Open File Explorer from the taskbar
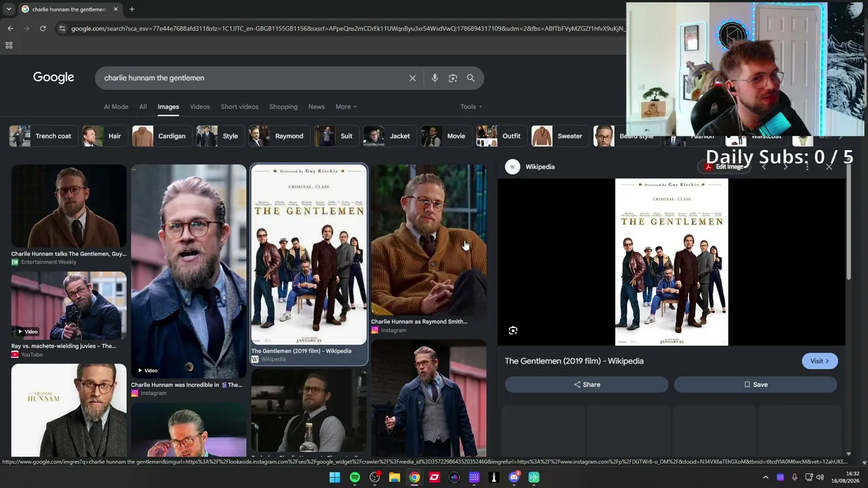 tap(394, 477)
